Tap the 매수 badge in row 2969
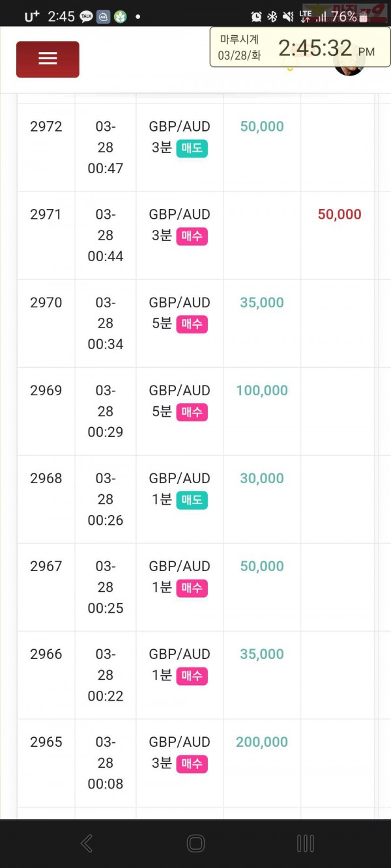Image resolution: width=391 pixels, height=868 pixels. tap(192, 412)
